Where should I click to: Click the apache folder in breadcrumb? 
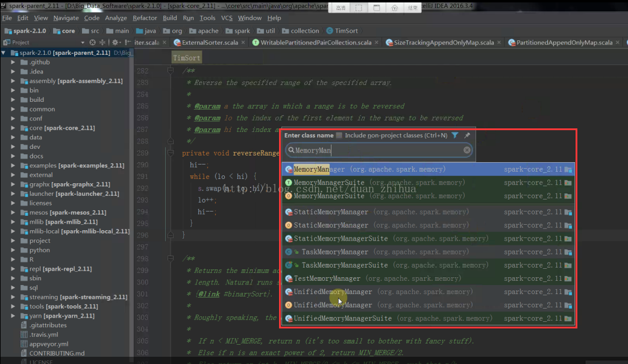(x=204, y=31)
